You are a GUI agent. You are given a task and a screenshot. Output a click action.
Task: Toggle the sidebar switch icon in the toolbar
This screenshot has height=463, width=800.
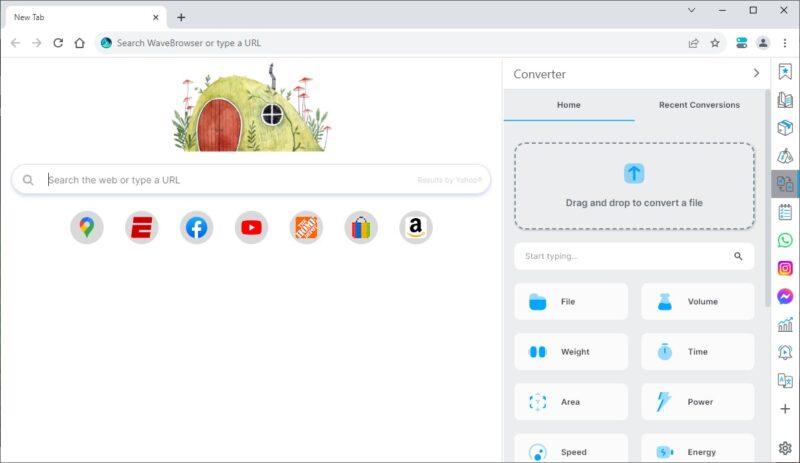click(x=742, y=43)
